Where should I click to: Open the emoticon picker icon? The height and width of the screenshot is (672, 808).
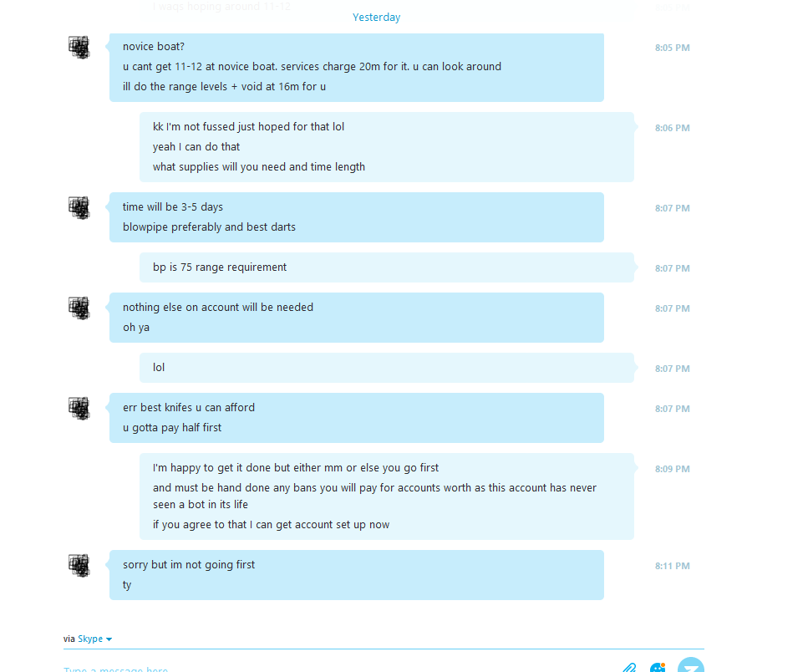pos(658,667)
